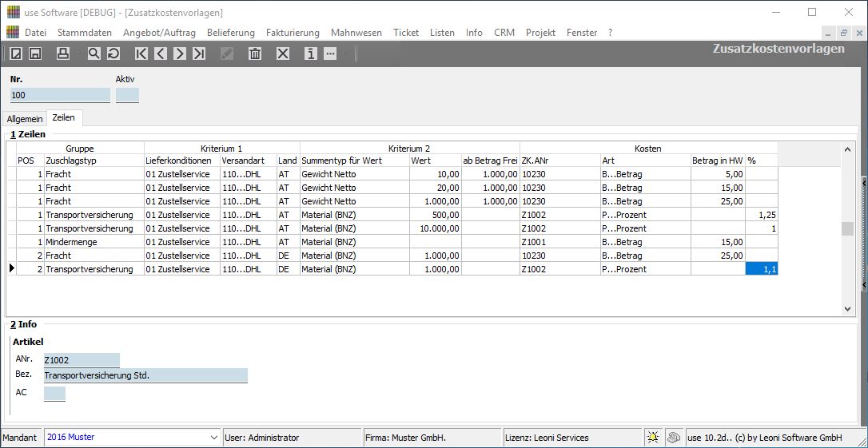The width and height of the screenshot is (868, 448).
Task: Open the Fakturierung menu
Action: coord(293,33)
